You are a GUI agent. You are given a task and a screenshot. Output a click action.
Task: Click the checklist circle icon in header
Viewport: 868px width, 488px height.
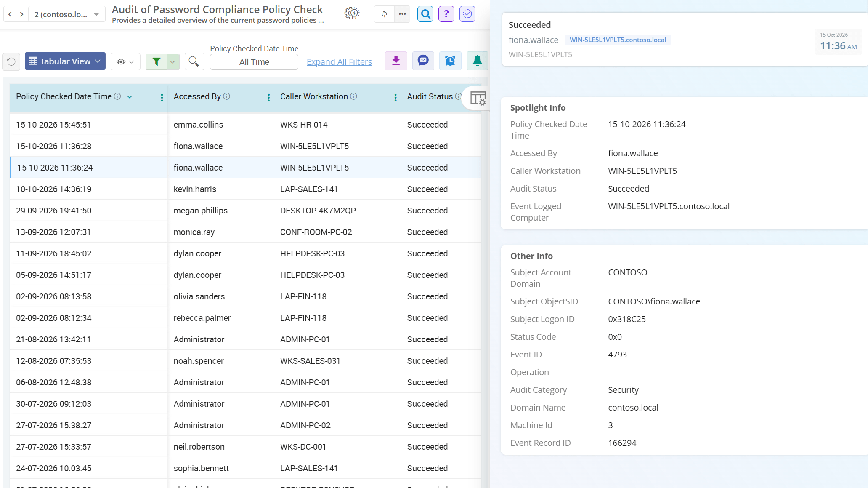[x=467, y=14]
